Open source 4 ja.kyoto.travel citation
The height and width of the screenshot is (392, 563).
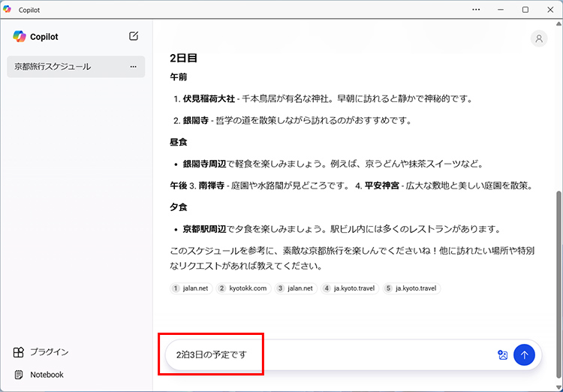[x=349, y=288]
